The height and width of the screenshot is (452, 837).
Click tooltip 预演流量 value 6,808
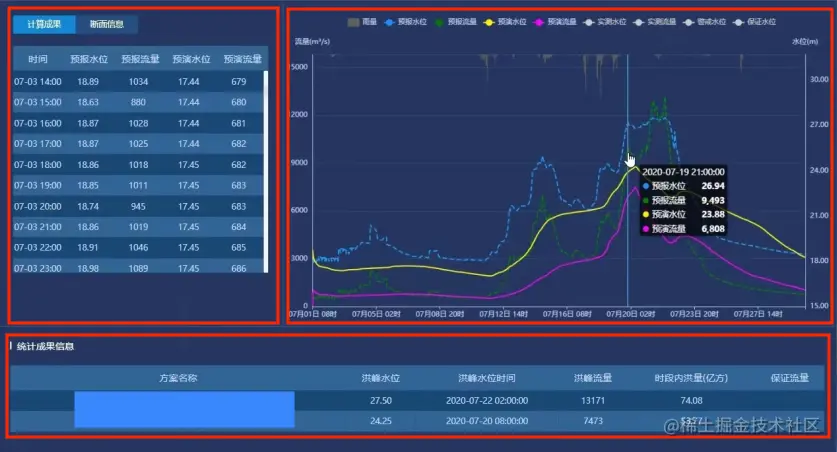[x=713, y=228]
